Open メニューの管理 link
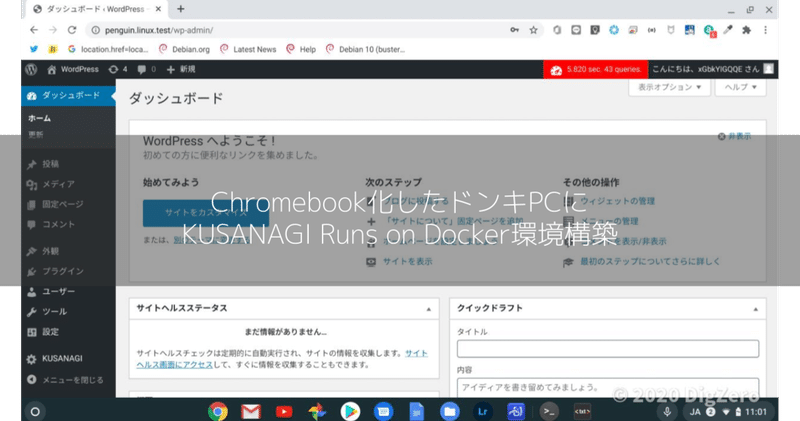This screenshot has height=421, width=800. [x=609, y=221]
